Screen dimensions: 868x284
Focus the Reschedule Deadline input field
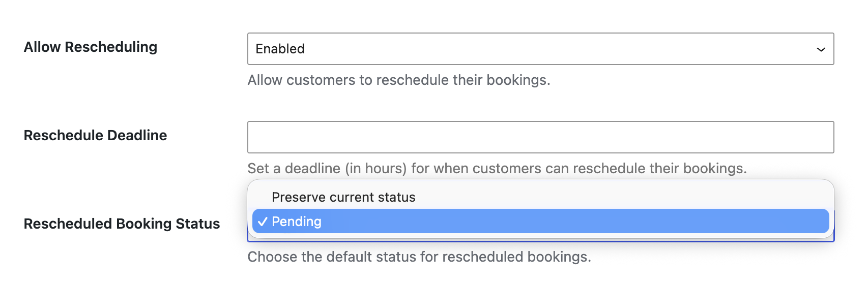coord(540,137)
